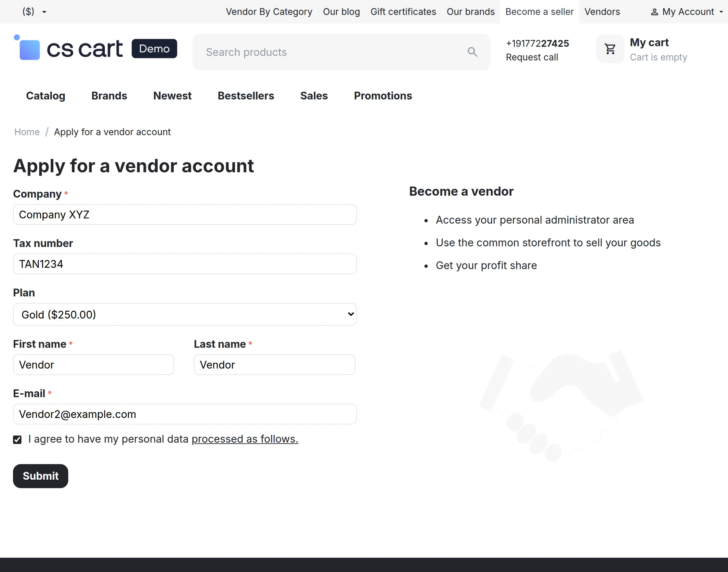Open the Brands navigation item
The image size is (728, 572).
[x=109, y=96]
